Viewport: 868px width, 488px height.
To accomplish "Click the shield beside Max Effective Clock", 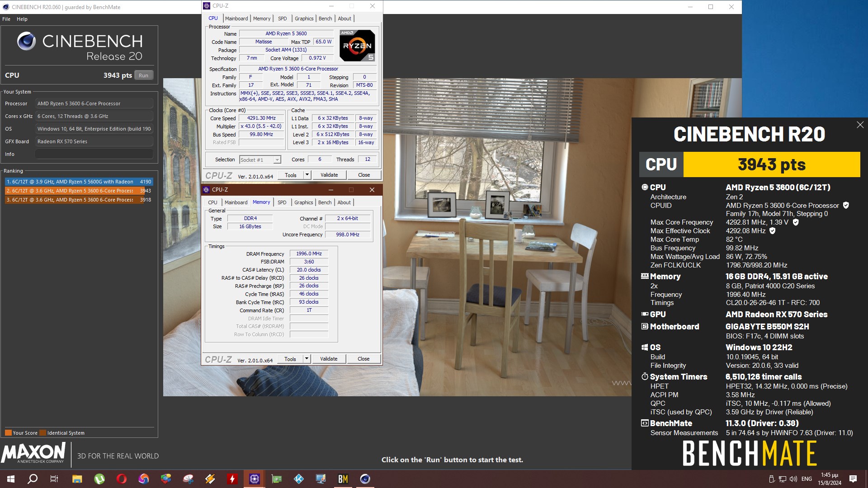I will pos(772,230).
